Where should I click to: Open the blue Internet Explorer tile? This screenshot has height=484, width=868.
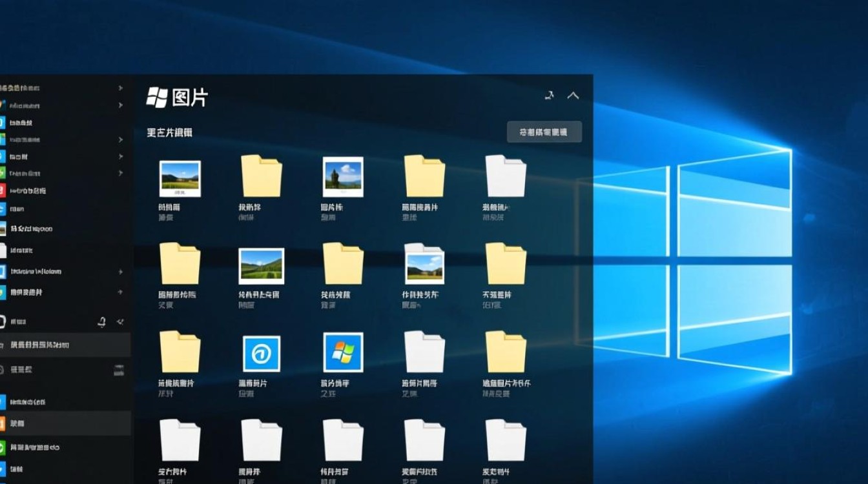point(261,353)
